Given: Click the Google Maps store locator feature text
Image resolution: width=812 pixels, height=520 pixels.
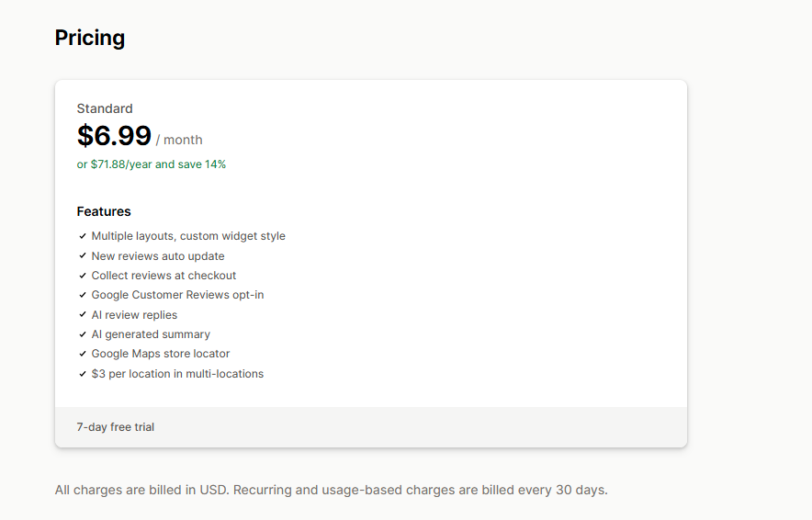Looking at the screenshot, I should pos(161,354).
